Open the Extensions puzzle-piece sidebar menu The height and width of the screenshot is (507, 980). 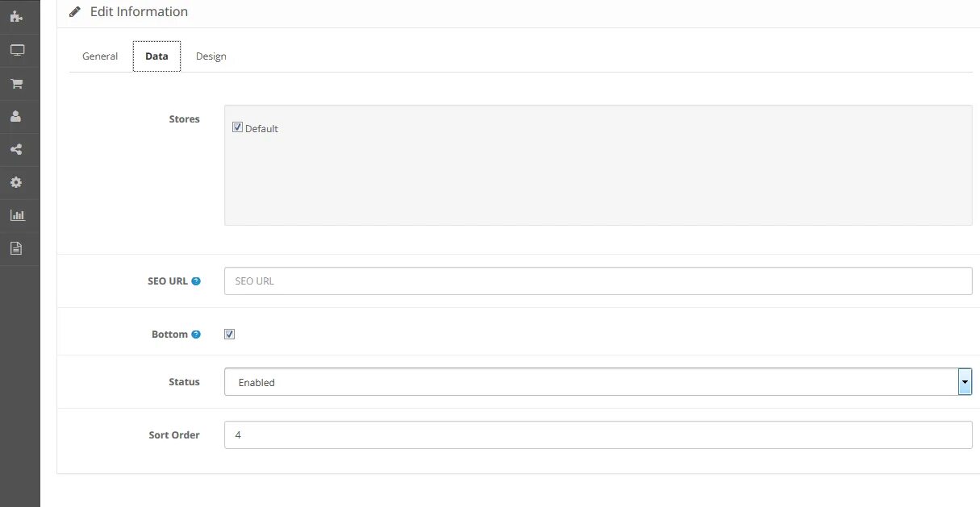click(x=16, y=16)
